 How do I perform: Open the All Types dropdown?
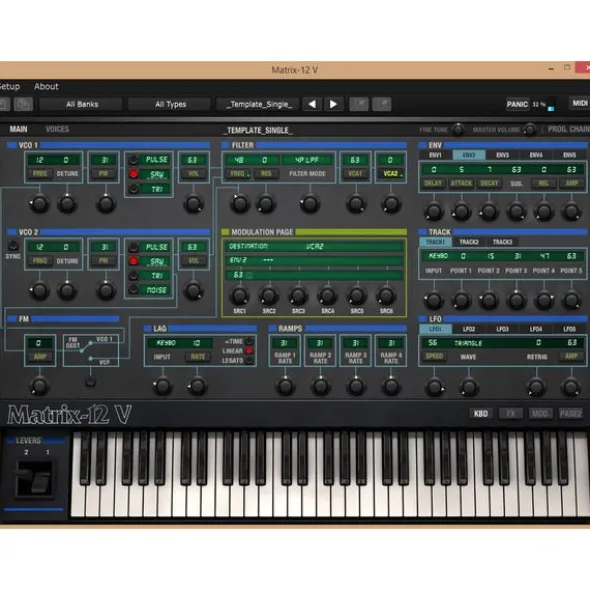click(x=170, y=104)
